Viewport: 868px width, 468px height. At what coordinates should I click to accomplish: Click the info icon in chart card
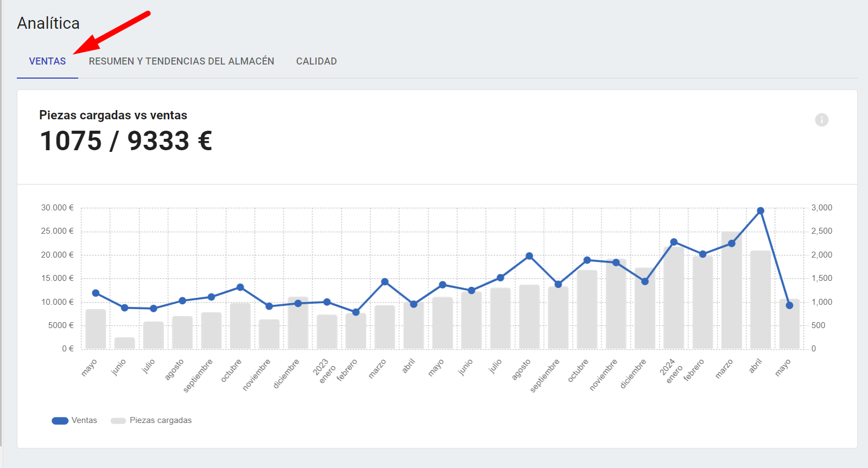[x=821, y=120]
